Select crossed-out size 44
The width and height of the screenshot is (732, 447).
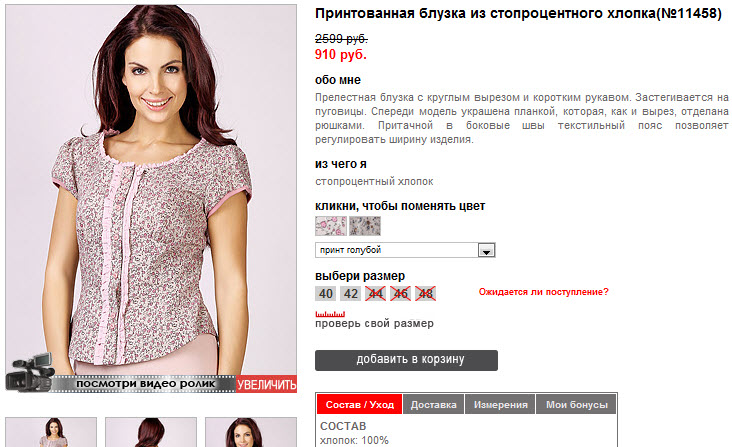pos(375,294)
